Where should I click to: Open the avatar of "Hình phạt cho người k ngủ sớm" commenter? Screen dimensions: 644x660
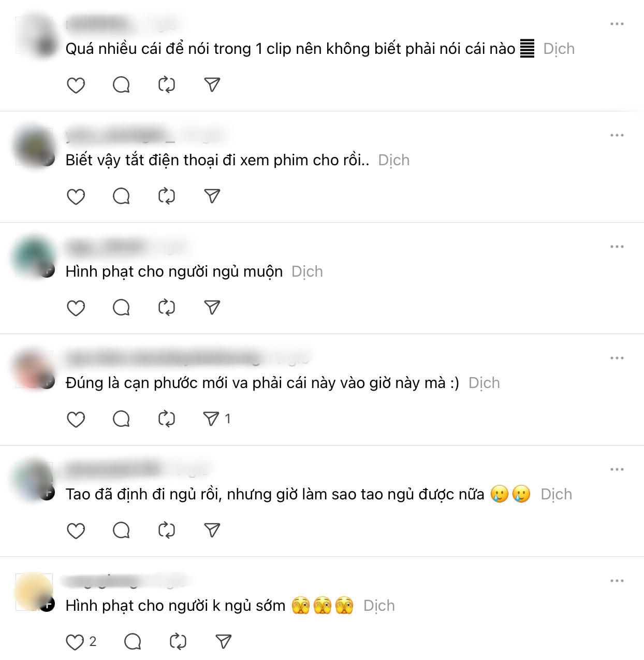coord(34,592)
